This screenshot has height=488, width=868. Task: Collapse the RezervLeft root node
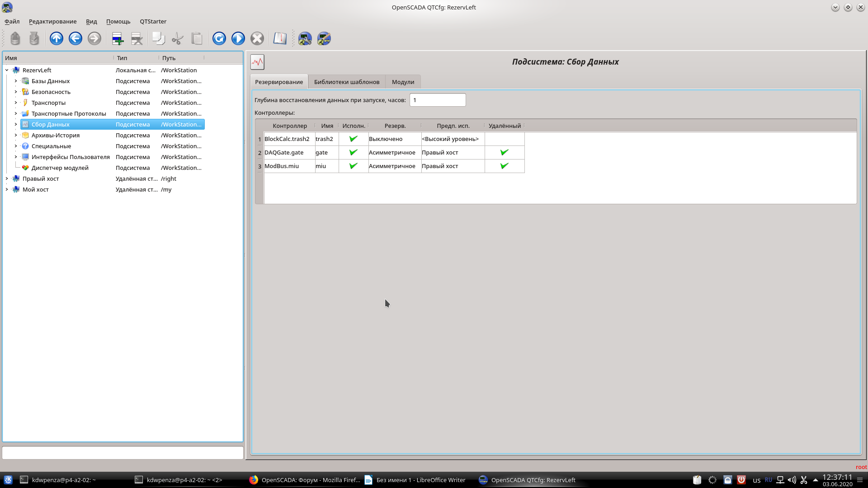click(x=7, y=70)
